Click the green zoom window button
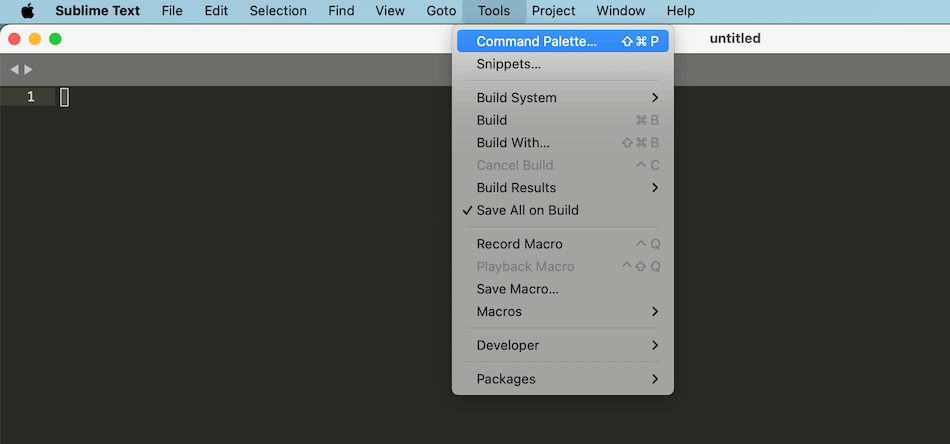The height and width of the screenshot is (444, 950). click(x=55, y=39)
